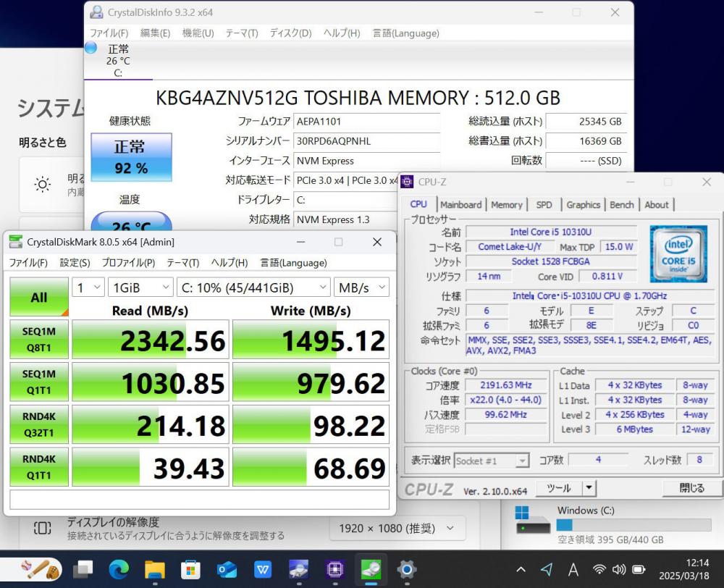This screenshot has height=588, width=724.
Task: Toggle the IME input mode A indicator
Action: tap(573, 569)
